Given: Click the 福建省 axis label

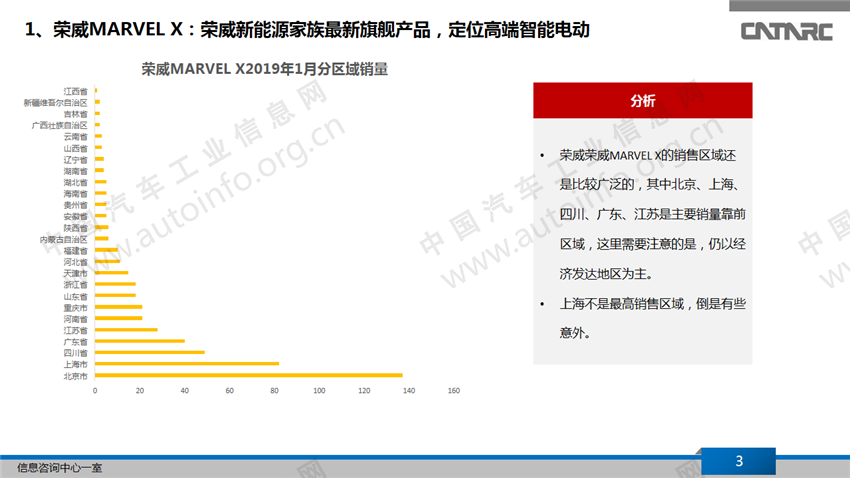Looking at the screenshot, I should 75,250.
